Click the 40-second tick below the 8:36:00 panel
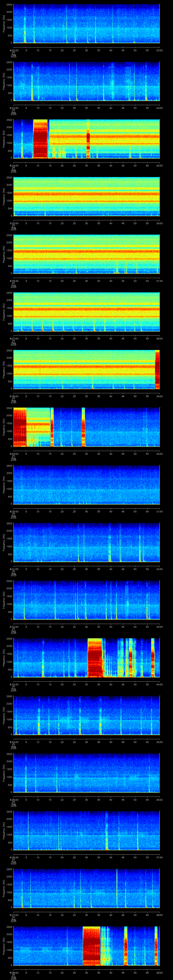 [x=111, y=858]
